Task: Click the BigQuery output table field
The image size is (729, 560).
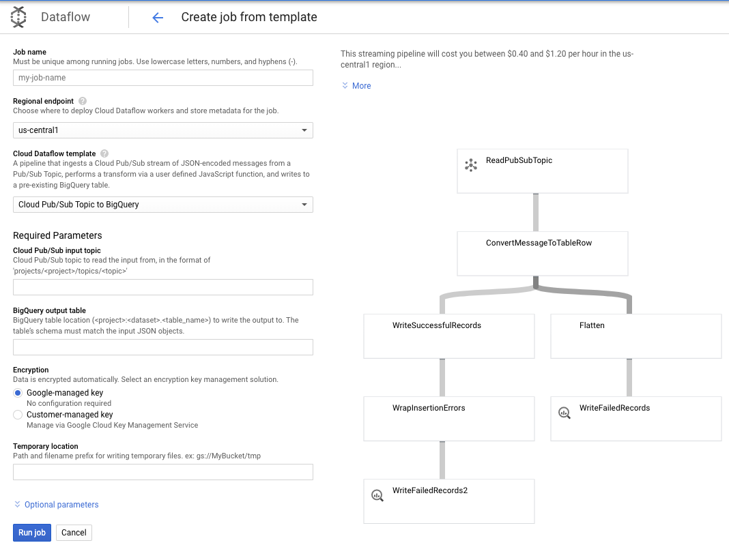Action: click(162, 347)
